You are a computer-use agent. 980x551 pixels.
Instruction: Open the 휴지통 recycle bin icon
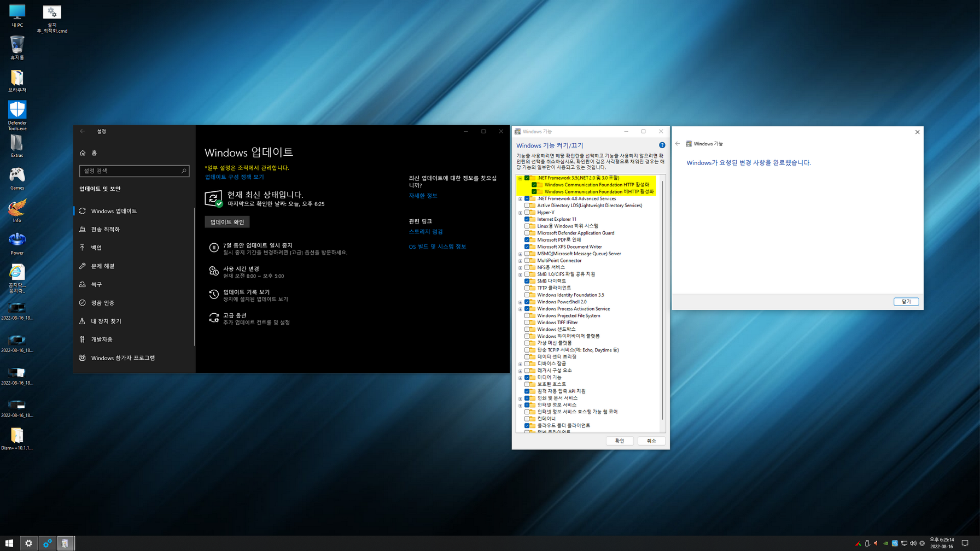coord(17,48)
